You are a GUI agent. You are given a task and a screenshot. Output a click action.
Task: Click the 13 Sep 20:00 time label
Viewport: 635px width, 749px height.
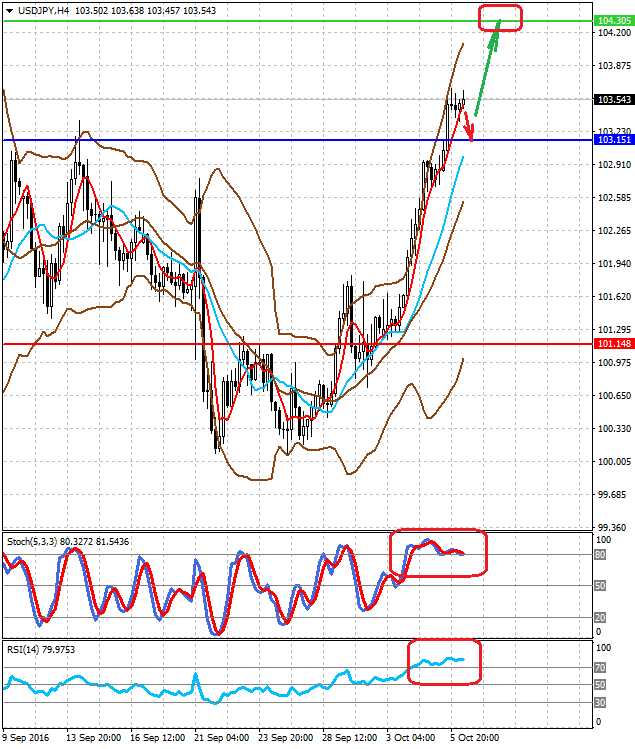pos(93,738)
